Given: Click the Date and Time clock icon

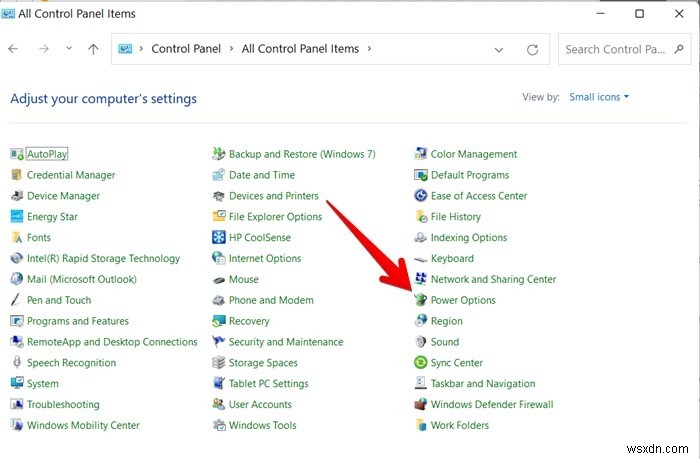Looking at the screenshot, I should pos(219,175).
